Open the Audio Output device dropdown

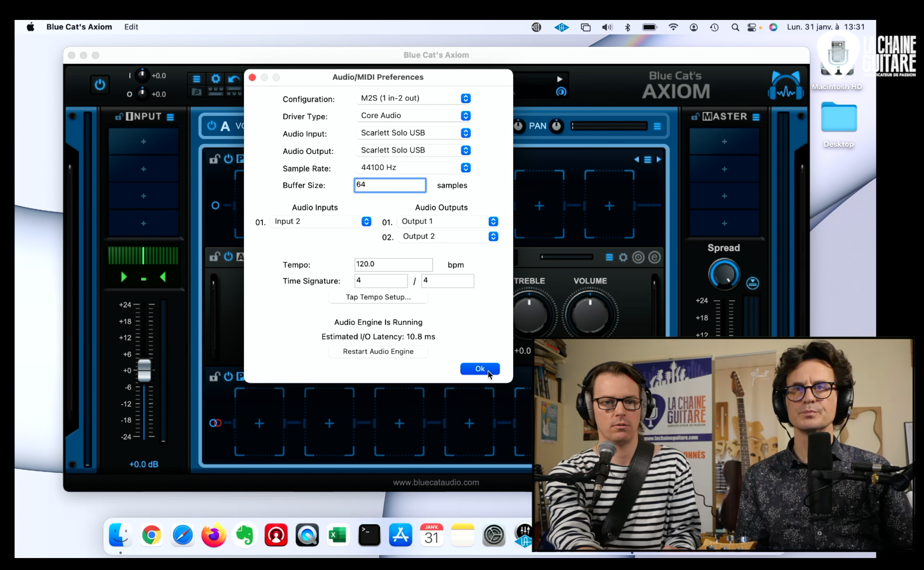tap(414, 150)
